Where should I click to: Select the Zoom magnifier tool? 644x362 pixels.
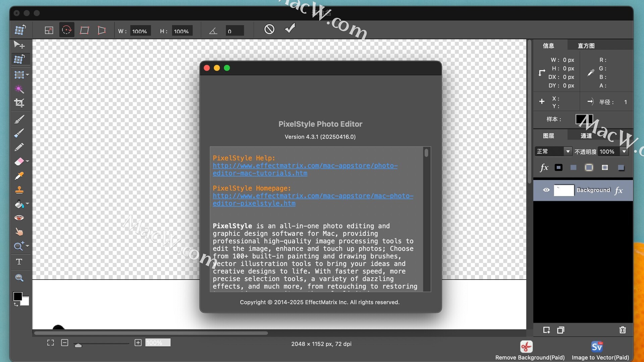click(x=19, y=278)
